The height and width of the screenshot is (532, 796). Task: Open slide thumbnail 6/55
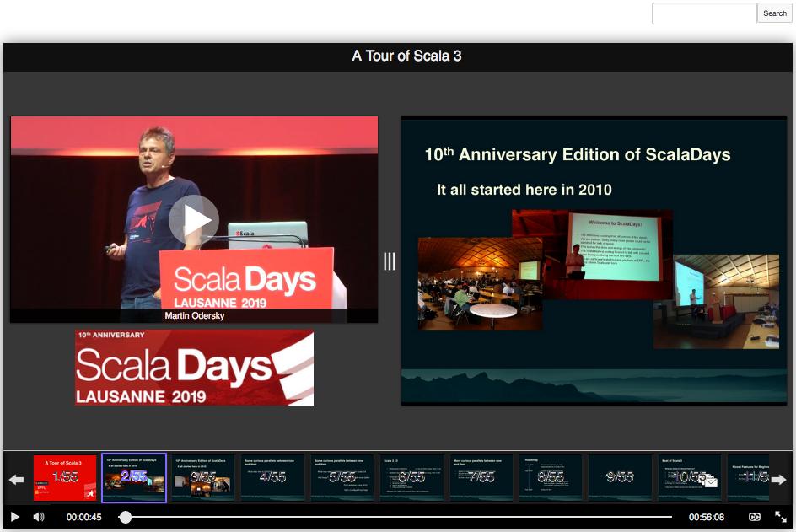pyautogui.click(x=411, y=478)
